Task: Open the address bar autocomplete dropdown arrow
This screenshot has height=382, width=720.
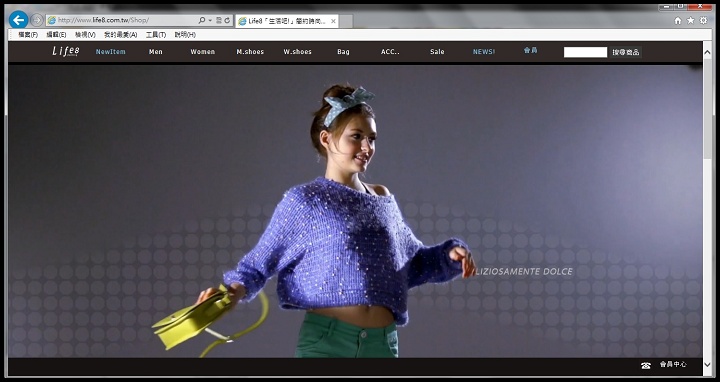Action: pyautogui.click(x=210, y=20)
